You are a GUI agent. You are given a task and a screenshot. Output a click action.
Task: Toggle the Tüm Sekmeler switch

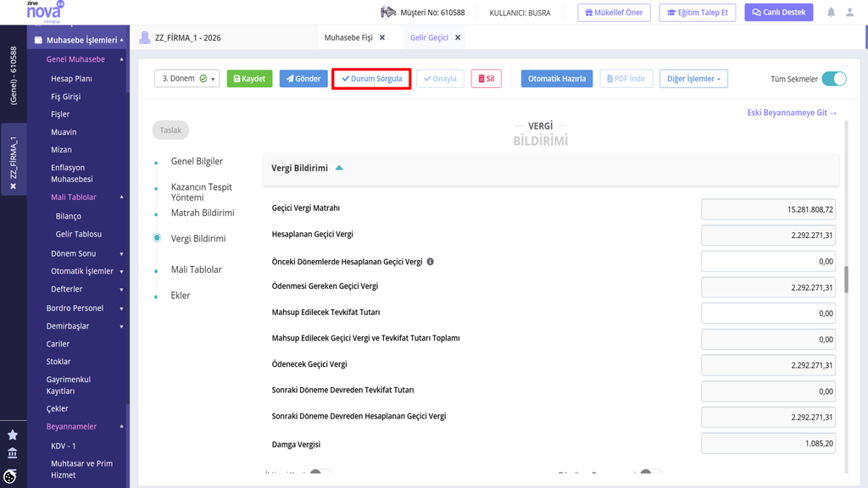834,79
